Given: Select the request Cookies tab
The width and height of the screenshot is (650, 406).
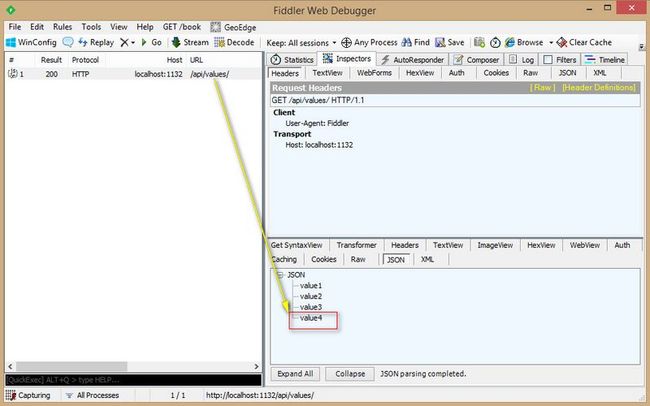Looking at the screenshot, I should pos(496,73).
